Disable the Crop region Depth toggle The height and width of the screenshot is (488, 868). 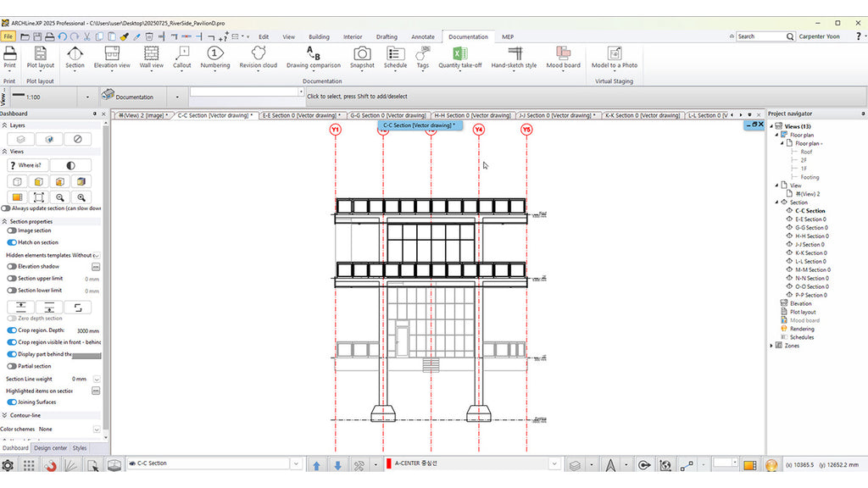[12, 330]
